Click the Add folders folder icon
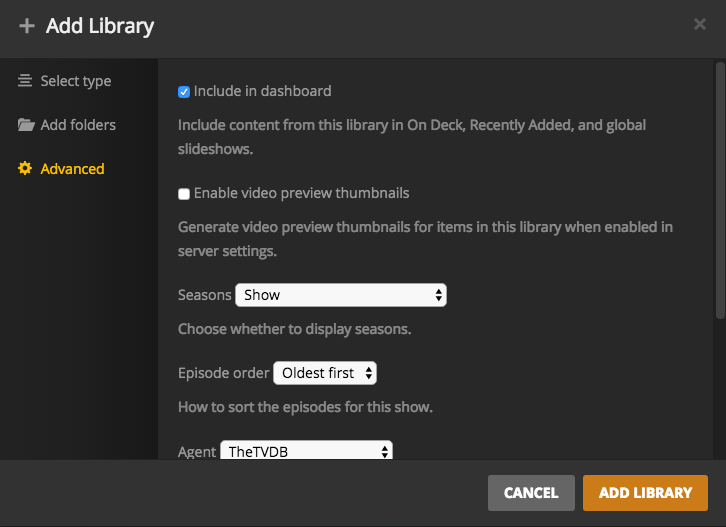The image size is (726, 527). click(26, 125)
